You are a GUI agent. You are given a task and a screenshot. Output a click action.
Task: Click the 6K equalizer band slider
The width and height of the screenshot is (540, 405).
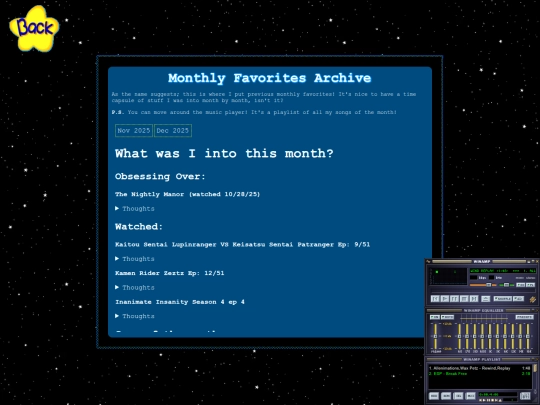point(505,336)
